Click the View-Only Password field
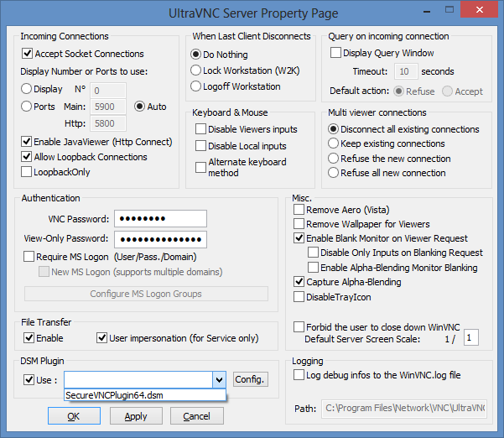 pos(160,239)
